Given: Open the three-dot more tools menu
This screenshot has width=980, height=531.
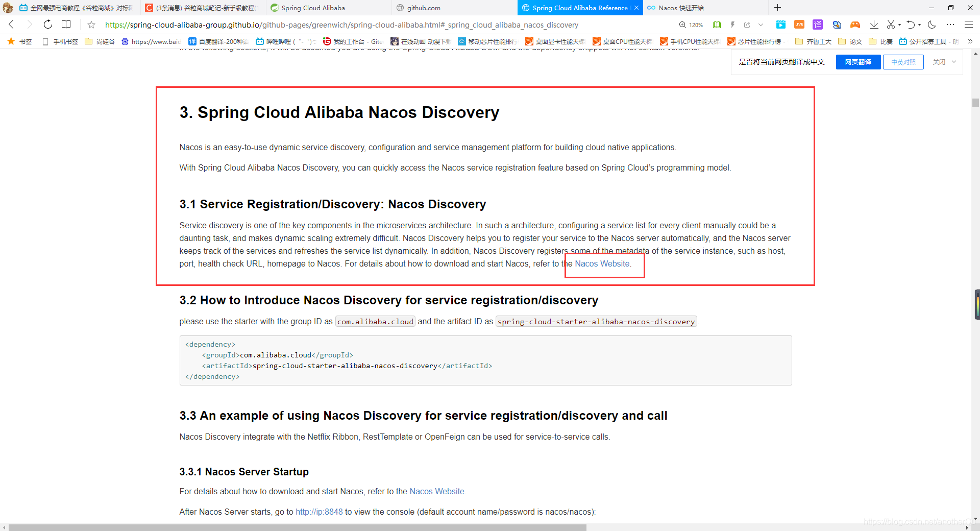Looking at the screenshot, I should coord(950,25).
